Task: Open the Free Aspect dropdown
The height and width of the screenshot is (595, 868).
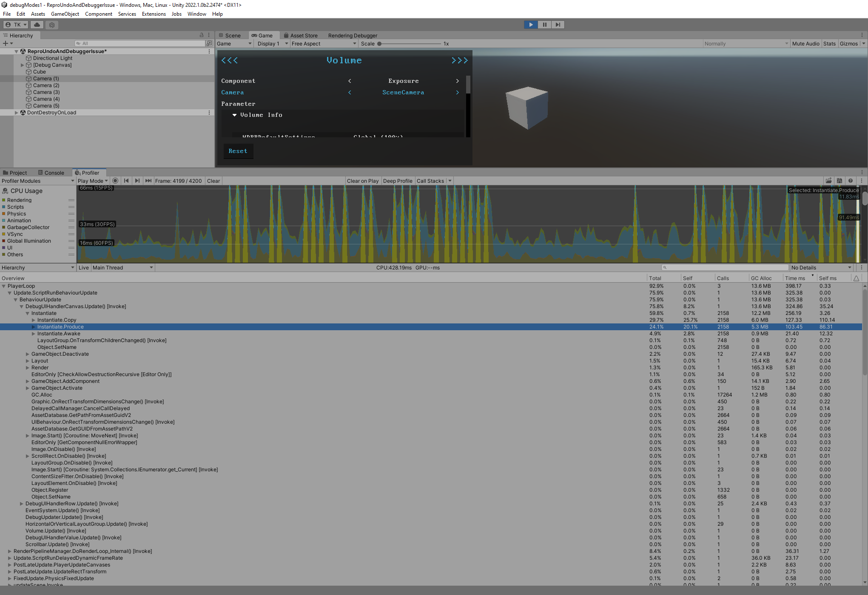Action: [324, 43]
